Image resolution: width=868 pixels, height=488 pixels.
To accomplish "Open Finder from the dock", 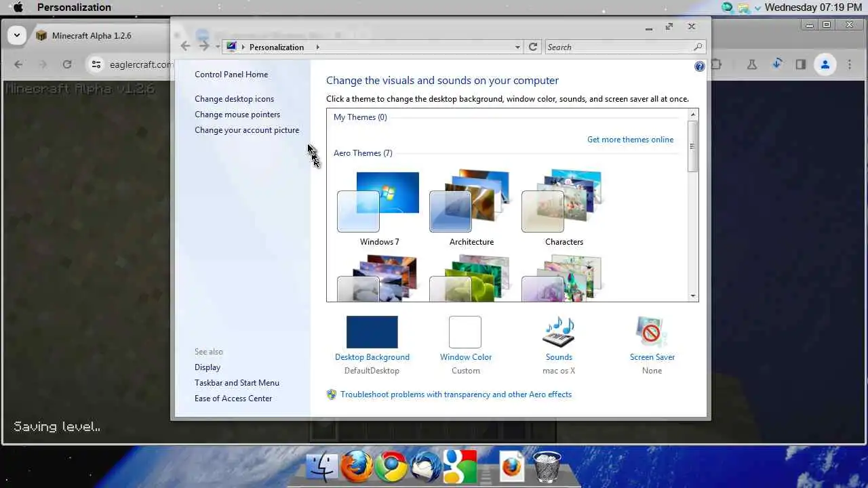I will click(x=321, y=467).
